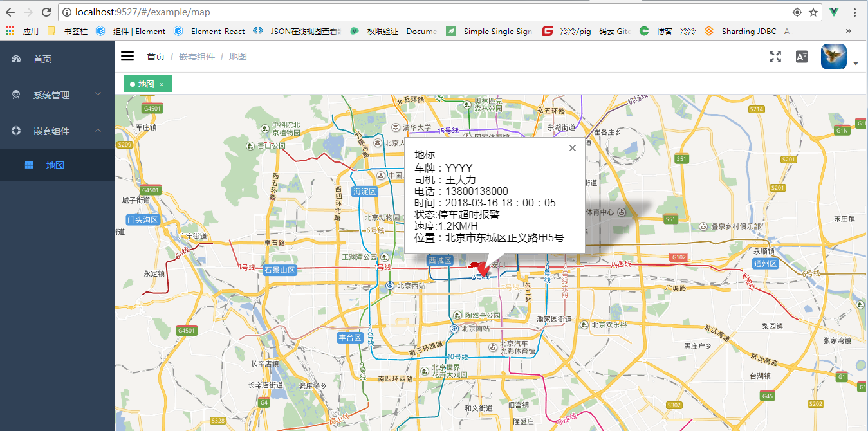Open the 组件 | Element bookmark
This screenshot has height=431, width=868.
click(131, 31)
